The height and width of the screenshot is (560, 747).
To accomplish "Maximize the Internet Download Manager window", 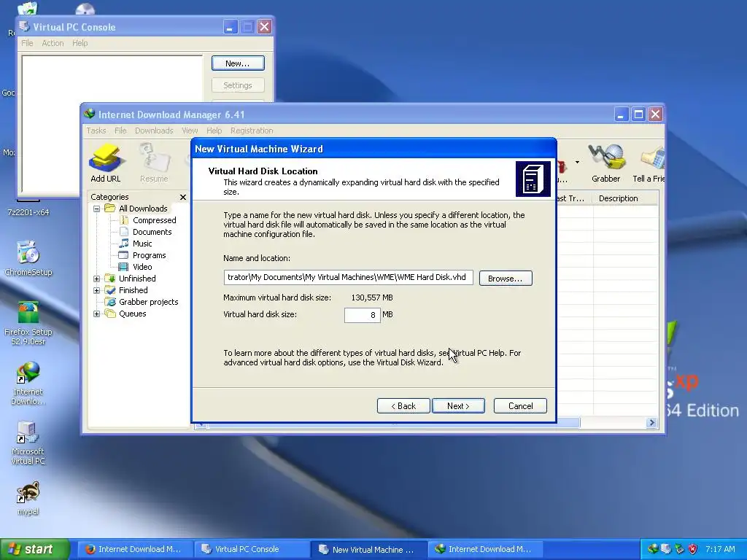I will click(x=638, y=114).
